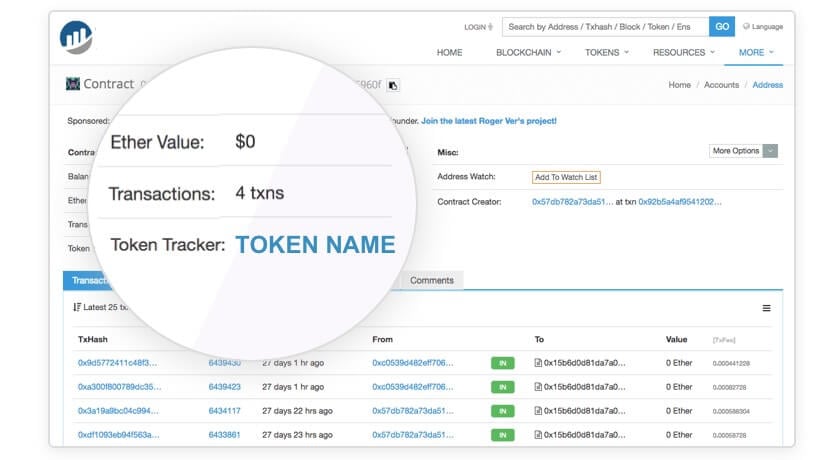The height and width of the screenshot is (460, 840).
Task: Open contract creator address 0x57db782a73da51
Action: click(572, 202)
